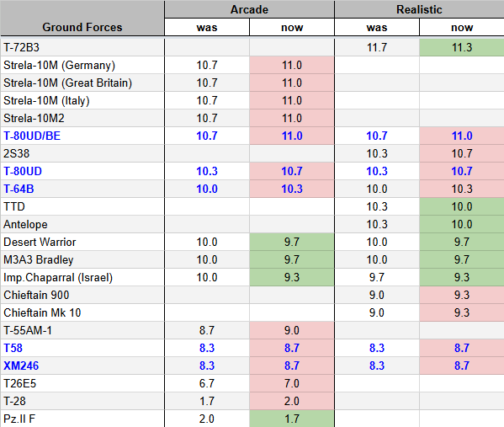The image size is (504, 427).
Task: Click T58 Arcade was value 8.3
Action: 207,348
